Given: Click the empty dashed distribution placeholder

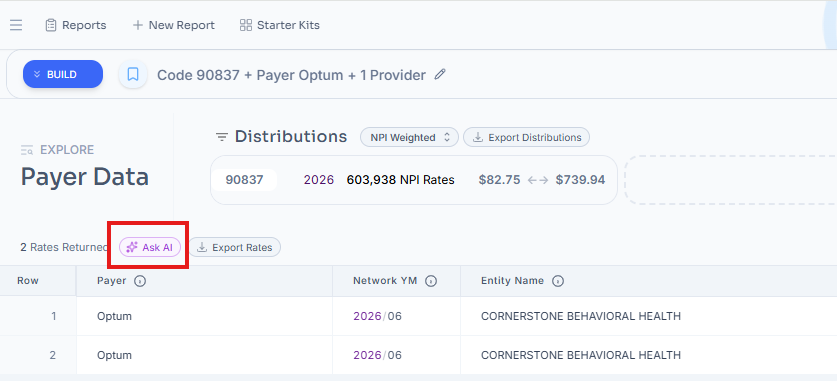Looking at the screenshot, I should pos(730,180).
